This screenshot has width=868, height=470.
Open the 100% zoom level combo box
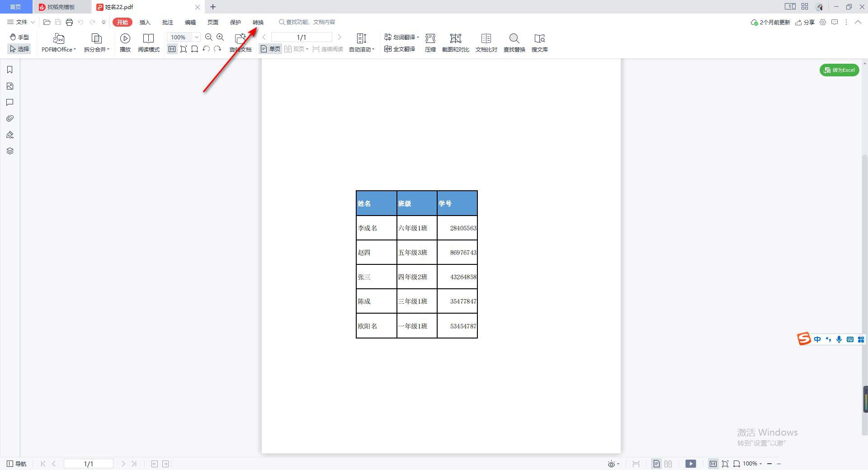pyautogui.click(x=184, y=37)
